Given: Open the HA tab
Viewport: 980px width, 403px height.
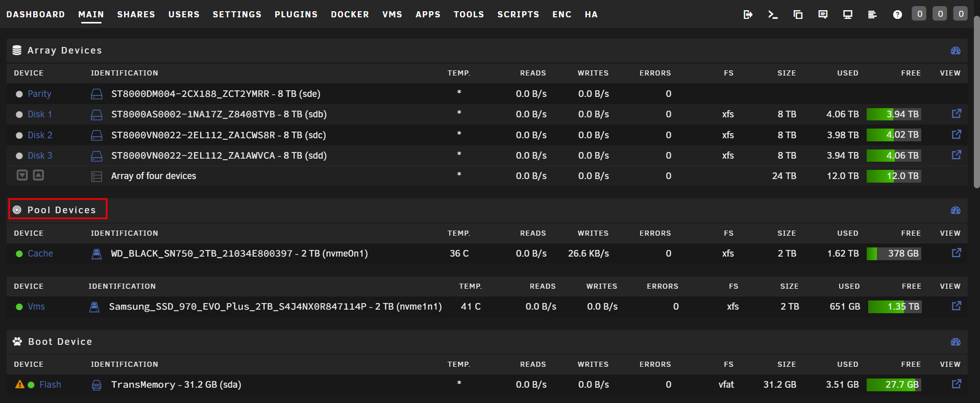Looking at the screenshot, I should pos(592,14).
